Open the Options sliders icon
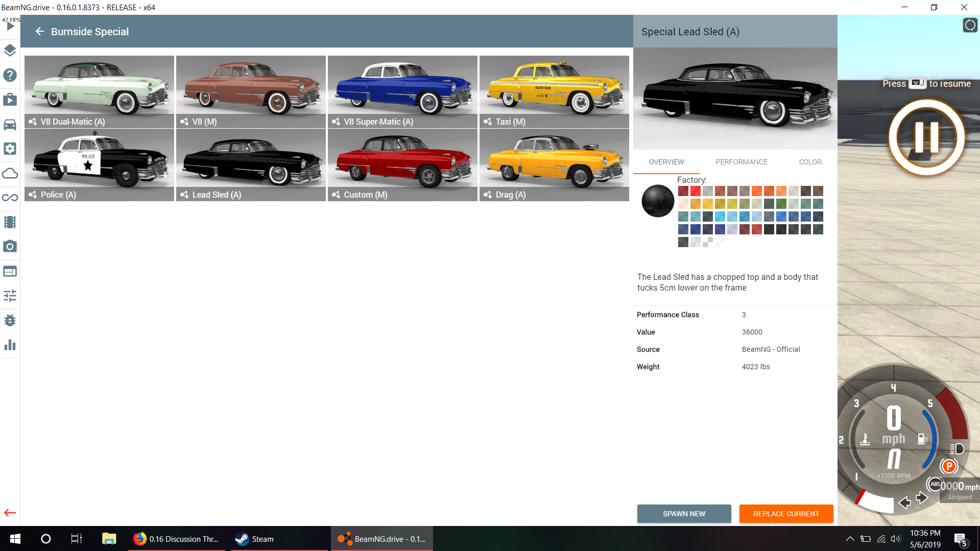Screen dimensions: 980x551 [x=10, y=296]
